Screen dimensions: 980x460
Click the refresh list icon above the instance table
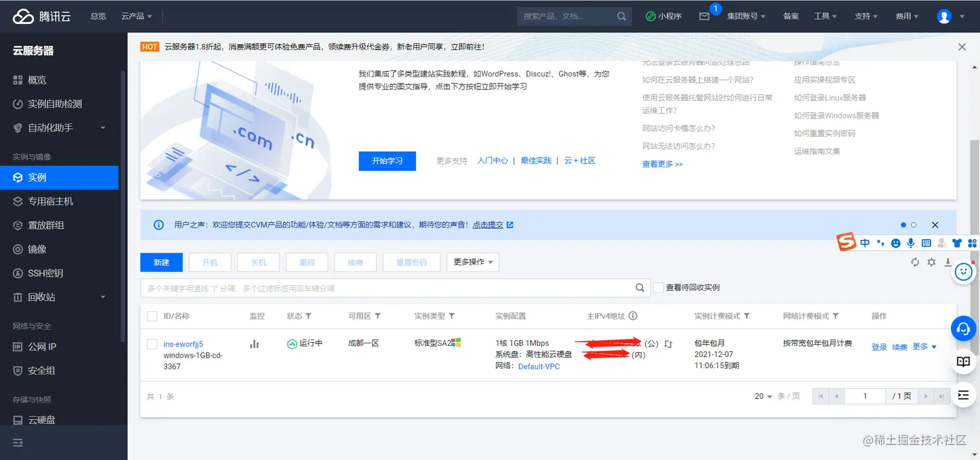(915, 262)
